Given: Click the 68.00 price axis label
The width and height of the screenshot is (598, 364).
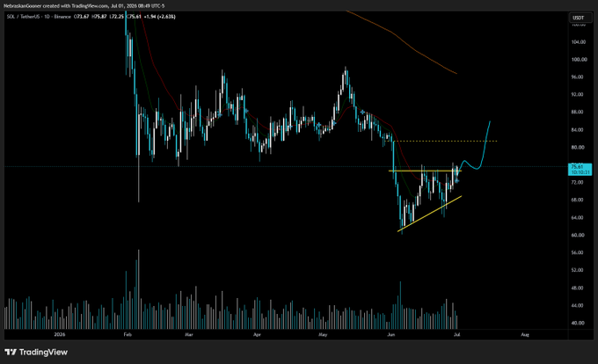Looking at the screenshot, I should [x=578, y=200].
